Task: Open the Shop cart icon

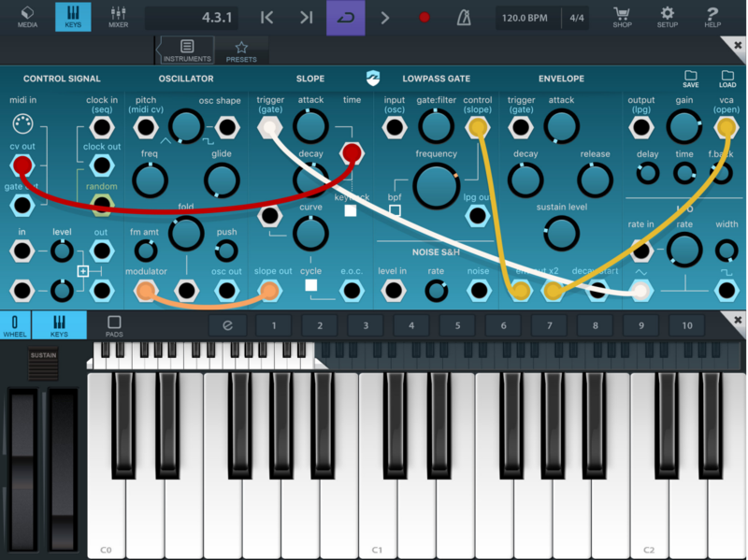Action: tap(622, 17)
